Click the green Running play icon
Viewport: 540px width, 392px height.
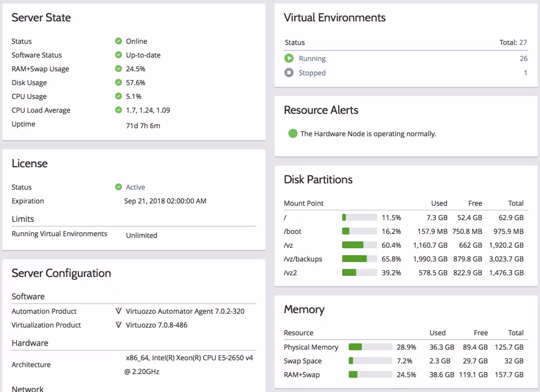pyautogui.click(x=289, y=59)
